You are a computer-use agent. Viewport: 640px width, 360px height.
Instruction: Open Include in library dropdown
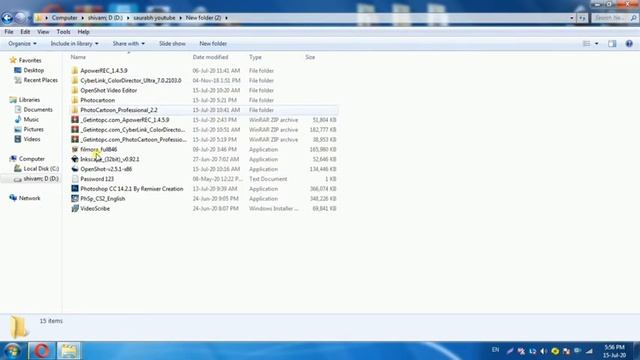coord(74,44)
